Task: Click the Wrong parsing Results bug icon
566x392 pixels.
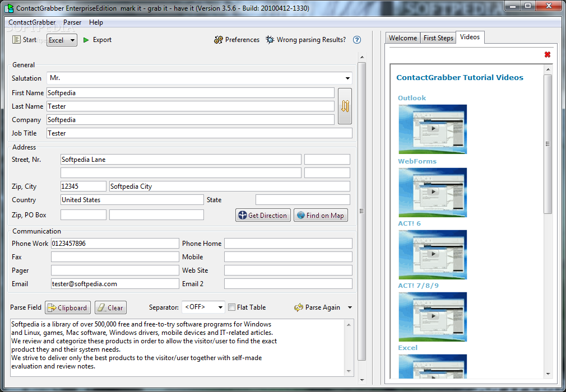Action: pyautogui.click(x=270, y=40)
